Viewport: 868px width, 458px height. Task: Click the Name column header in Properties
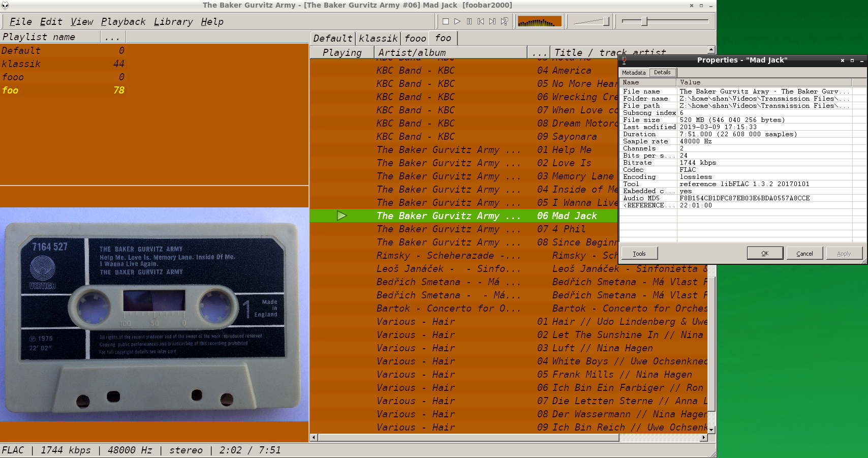click(648, 82)
